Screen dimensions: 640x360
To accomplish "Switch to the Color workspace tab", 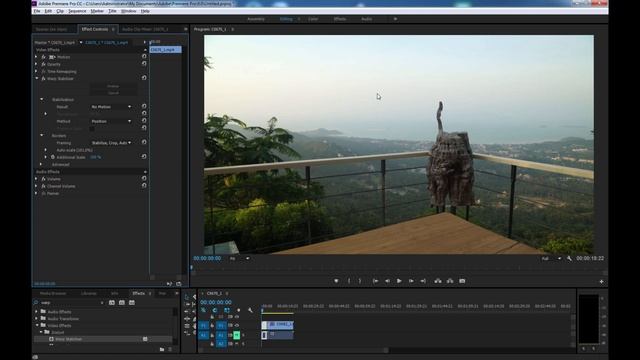I will [313, 19].
